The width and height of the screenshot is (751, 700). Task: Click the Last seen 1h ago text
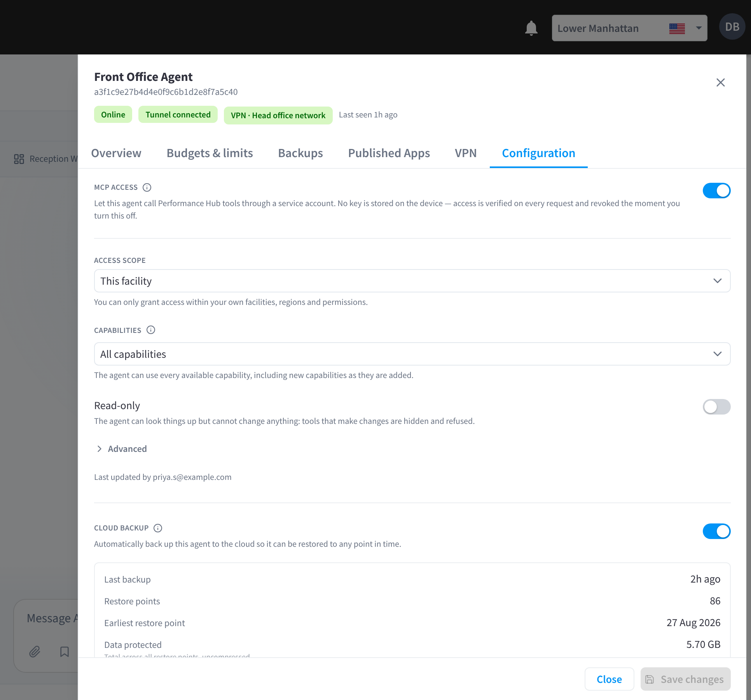(368, 115)
